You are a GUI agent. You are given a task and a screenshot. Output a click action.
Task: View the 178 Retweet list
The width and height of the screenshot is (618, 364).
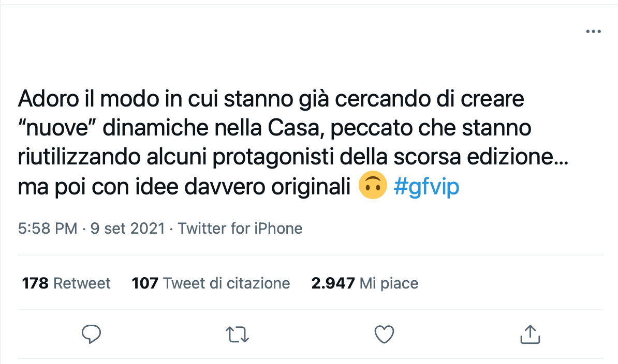tap(66, 283)
